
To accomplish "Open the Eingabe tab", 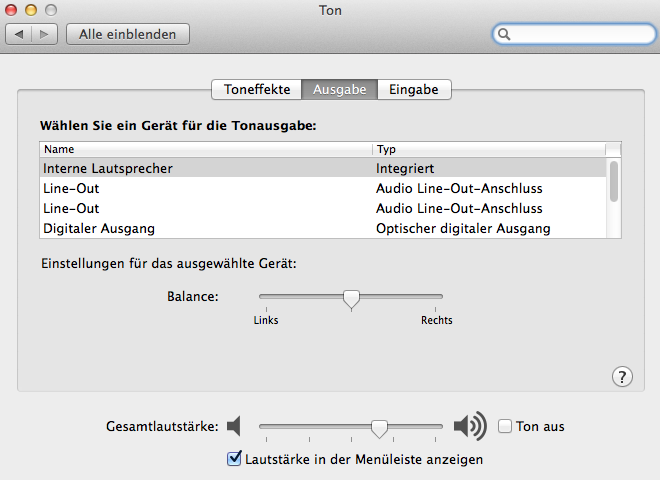I will click(414, 89).
